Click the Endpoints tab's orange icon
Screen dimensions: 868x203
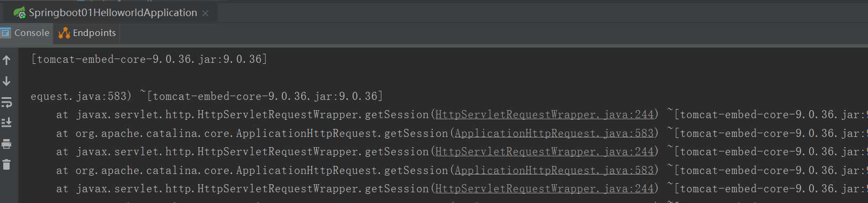coord(64,33)
